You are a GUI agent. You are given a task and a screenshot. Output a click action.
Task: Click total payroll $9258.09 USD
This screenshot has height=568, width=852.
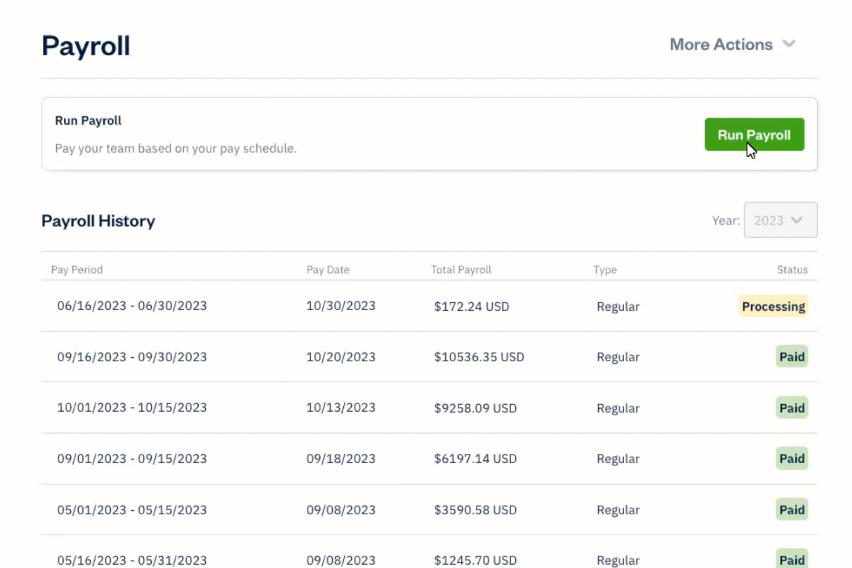[475, 408]
